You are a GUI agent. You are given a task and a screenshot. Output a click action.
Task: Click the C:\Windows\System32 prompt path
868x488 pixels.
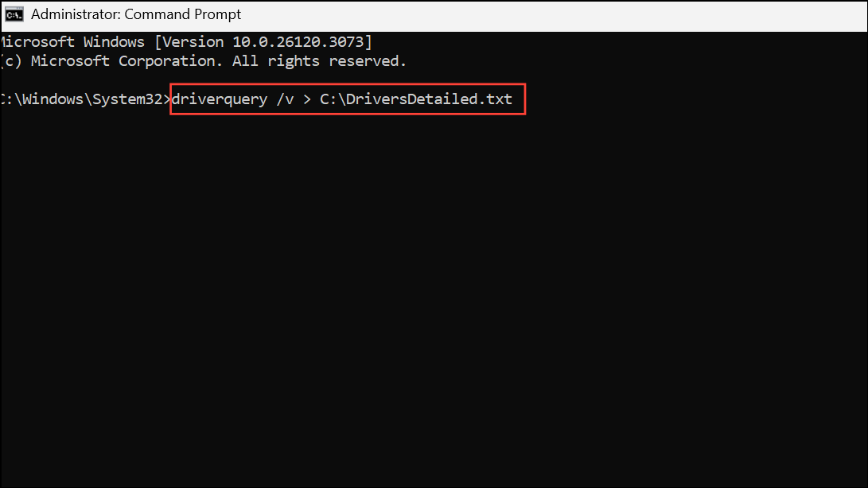80,99
